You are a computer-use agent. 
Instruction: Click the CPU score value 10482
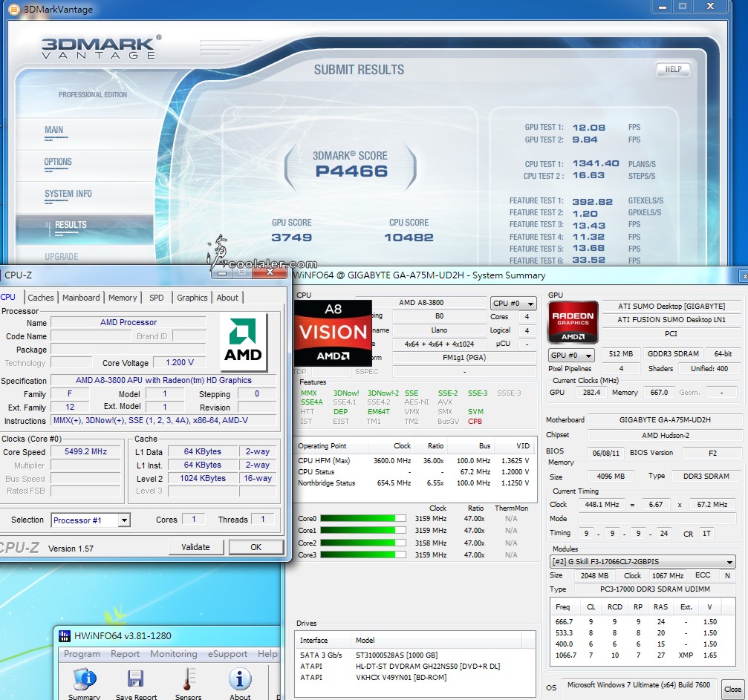point(409,238)
